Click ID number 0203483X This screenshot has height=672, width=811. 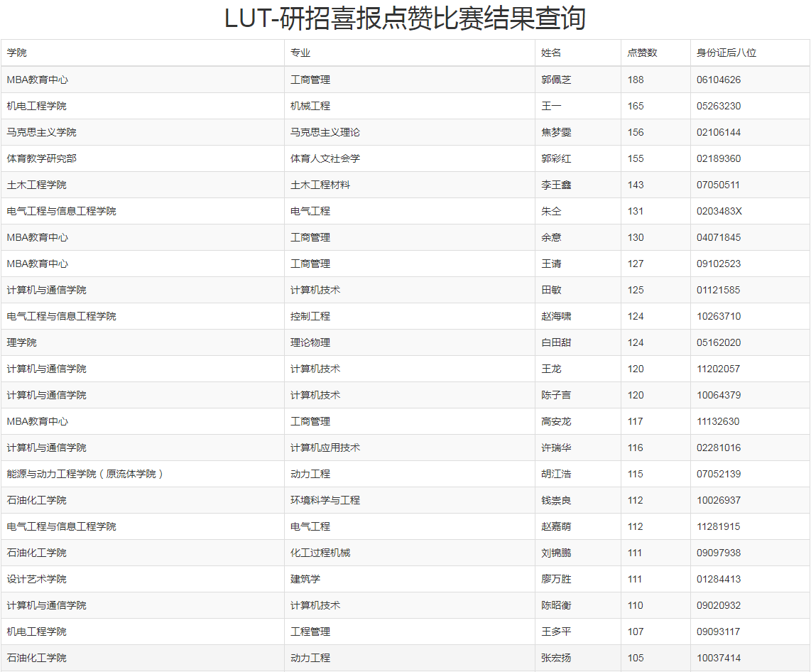(x=719, y=212)
